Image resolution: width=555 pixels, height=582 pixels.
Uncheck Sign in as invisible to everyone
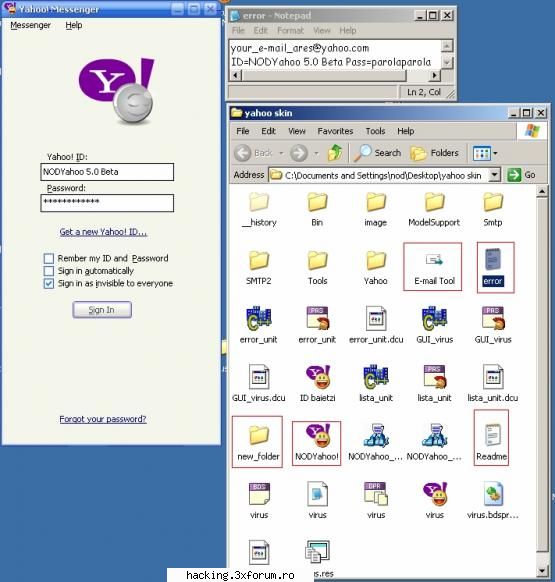point(49,284)
